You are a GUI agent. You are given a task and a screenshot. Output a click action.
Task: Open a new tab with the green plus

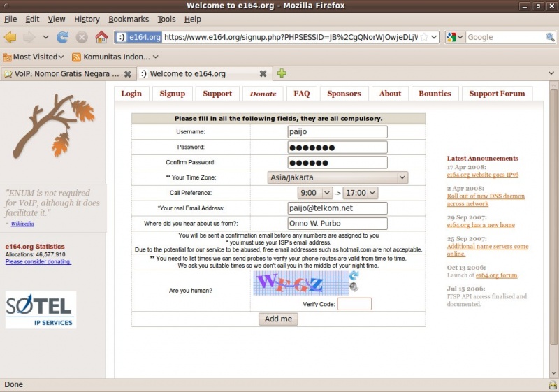pyautogui.click(x=282, y=73)
